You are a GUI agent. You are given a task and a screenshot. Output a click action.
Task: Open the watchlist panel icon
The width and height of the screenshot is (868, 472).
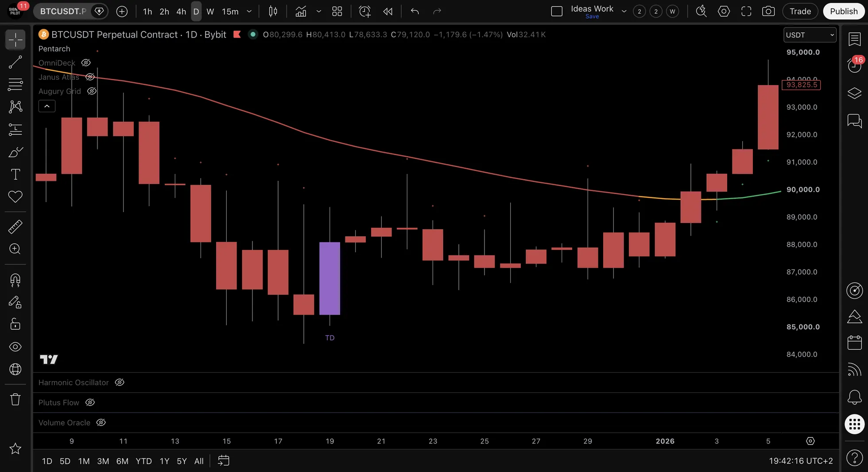pyautogui.click(x=854, y=39)
